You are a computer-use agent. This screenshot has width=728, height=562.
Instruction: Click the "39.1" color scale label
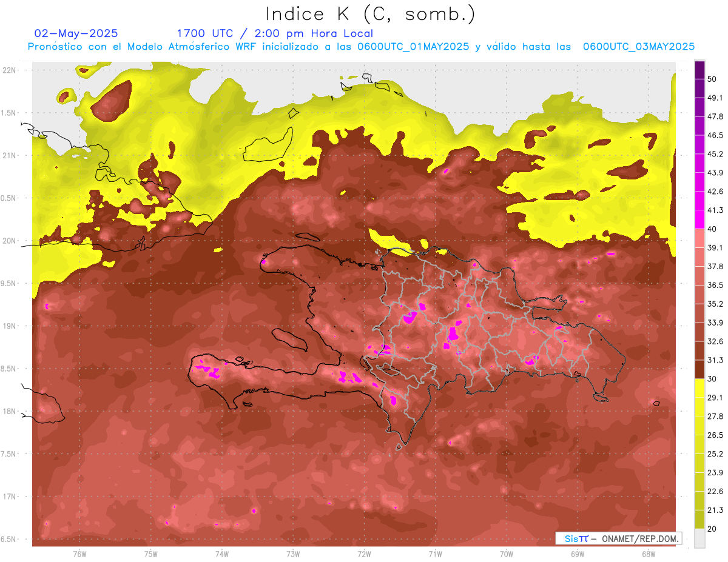715,247
